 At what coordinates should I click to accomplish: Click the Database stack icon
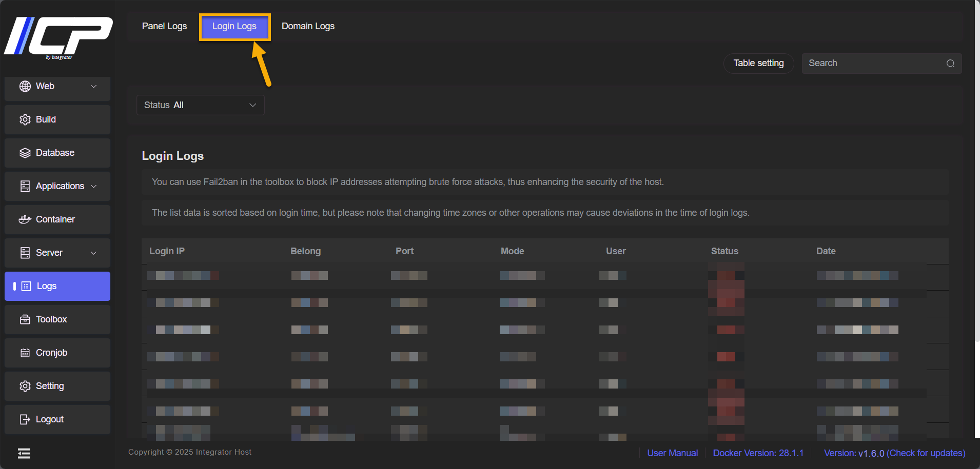(25, 153)
